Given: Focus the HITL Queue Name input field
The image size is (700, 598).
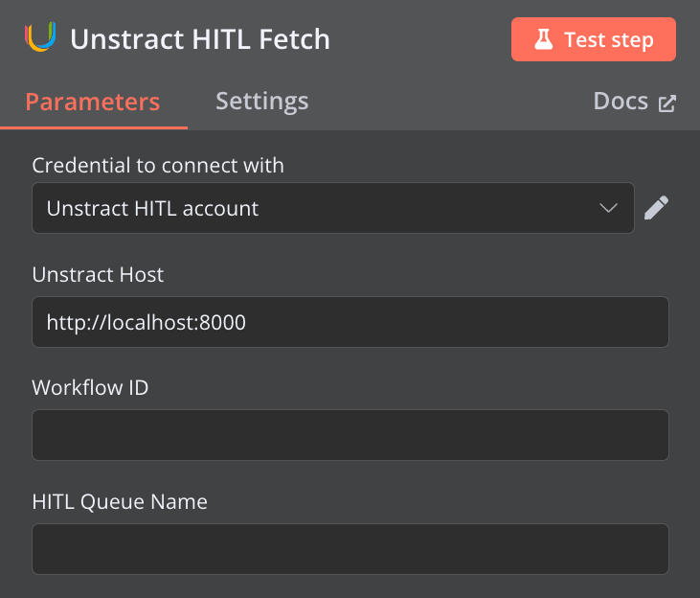Looking at the screenshot, I should coord(350,549).
